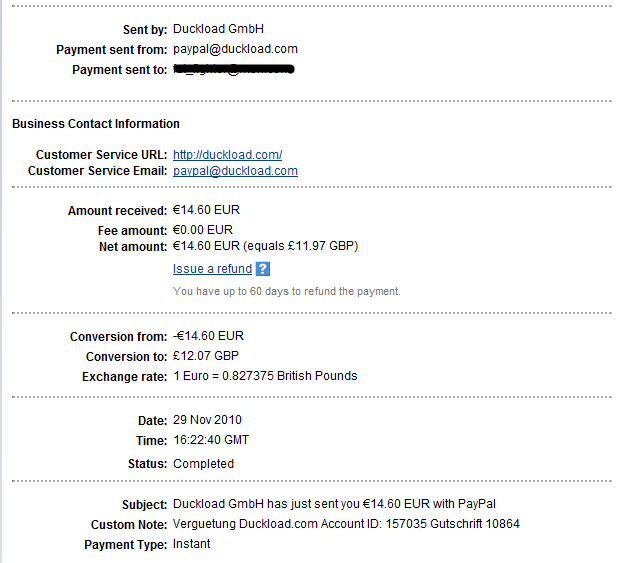This screenshot has width=629, height=563.
Task: Click the Conversion from -€14.60 EUR value
Action: point(208,336)
